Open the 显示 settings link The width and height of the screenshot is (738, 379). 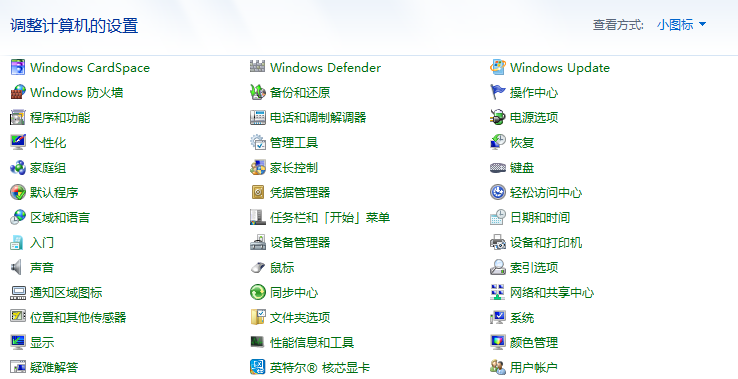coord(42,342)
